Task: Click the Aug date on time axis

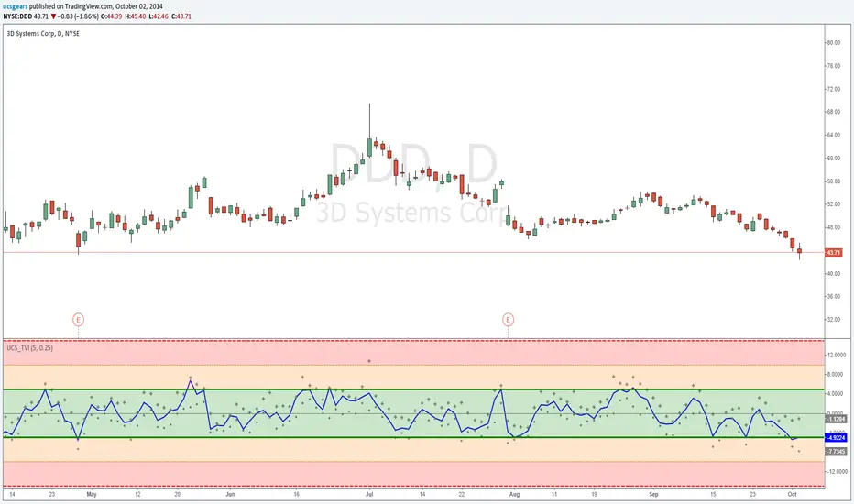Action: click(514, 494)
